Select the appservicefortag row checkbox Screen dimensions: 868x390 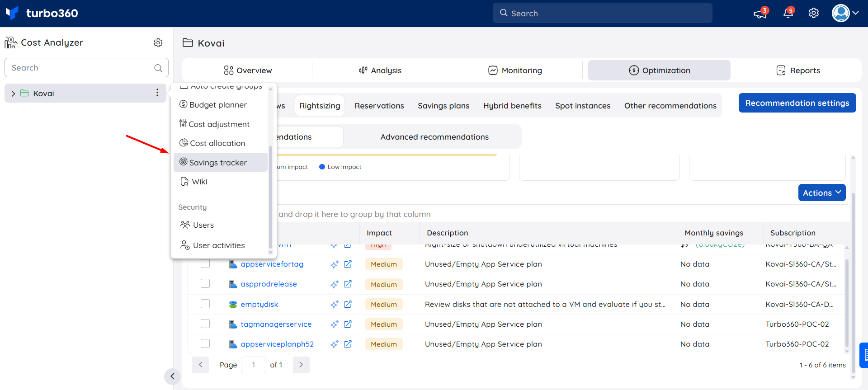click(205, 264)
